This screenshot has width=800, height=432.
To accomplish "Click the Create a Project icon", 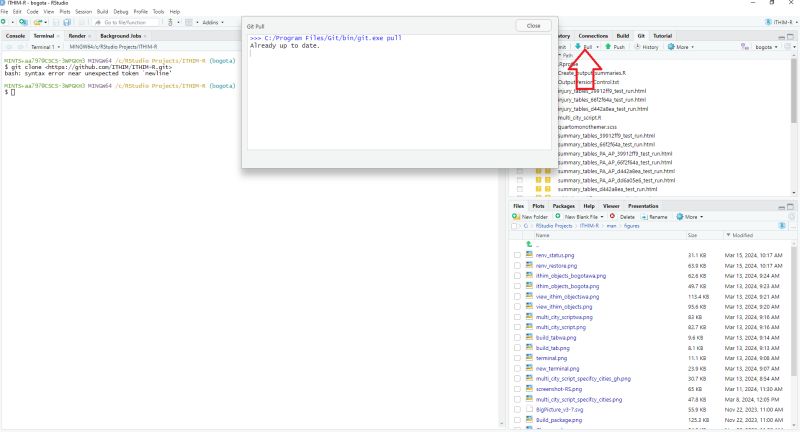I will (23, 22).
